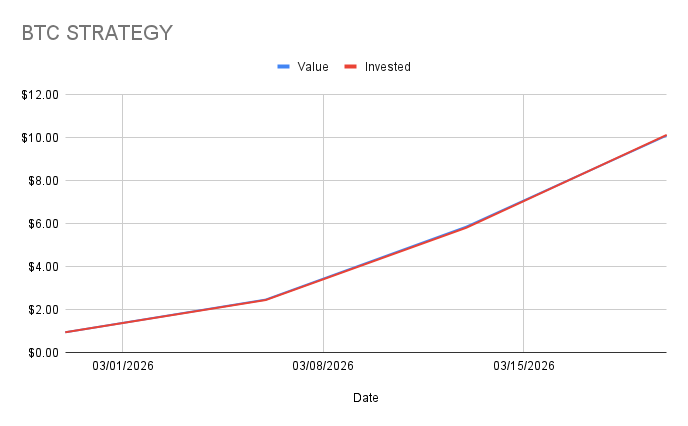Click the $6.00 y-axis label
Screen dimensions: 688x426
click(x=42, y=224)
